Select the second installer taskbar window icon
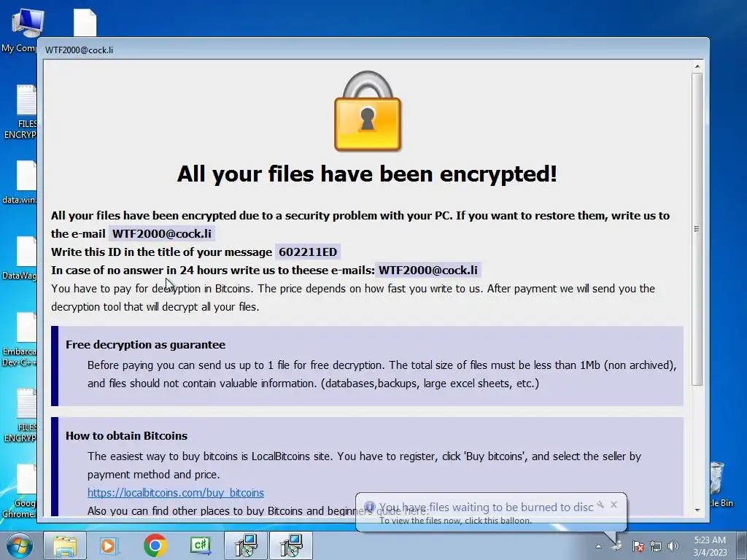The height and width of the screenshot is (560, 747). tap(291, 545)
